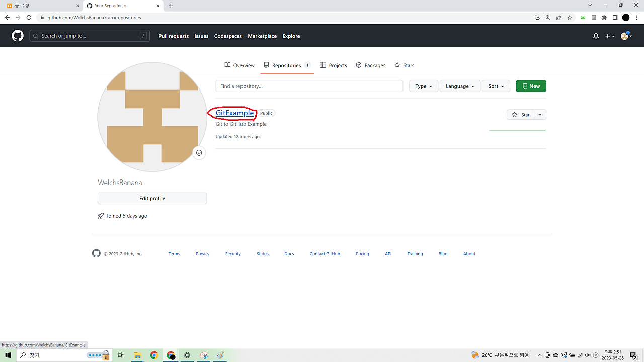Open the Paint app on the taskbar
The width and height of the screenshot is (644, 362).
coord(220,355)
